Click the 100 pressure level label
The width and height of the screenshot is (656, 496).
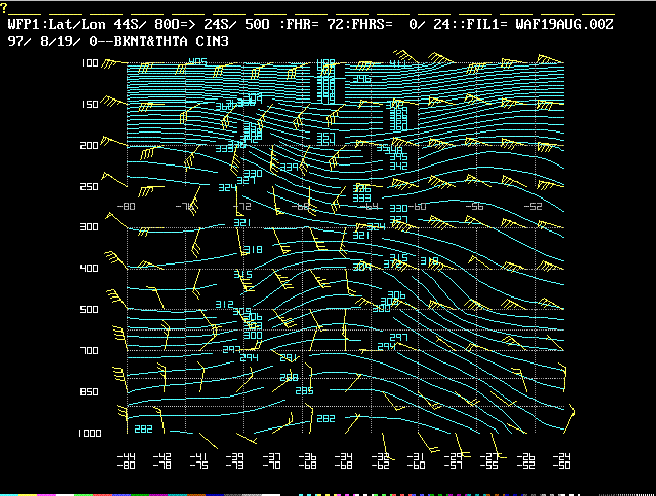[x=90, y=63]
